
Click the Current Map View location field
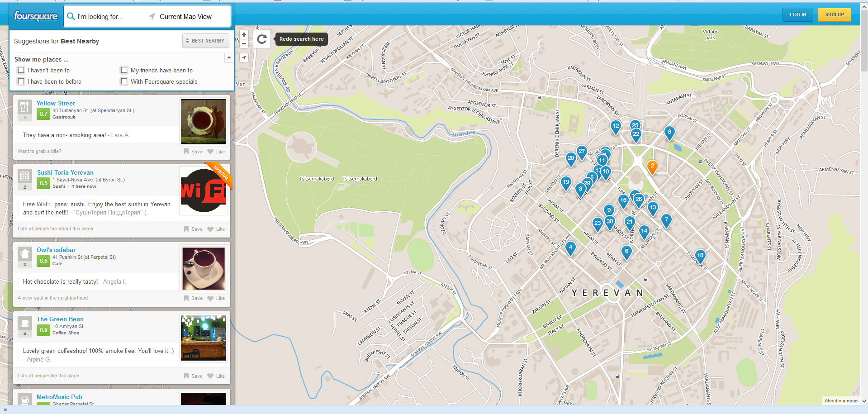pos(189,17)
